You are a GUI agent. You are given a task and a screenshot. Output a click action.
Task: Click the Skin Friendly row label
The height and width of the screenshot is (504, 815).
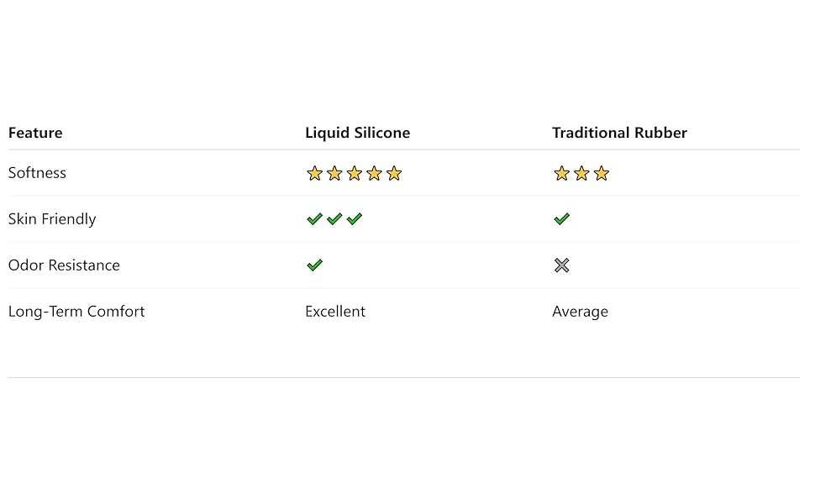tap(52, 219)
